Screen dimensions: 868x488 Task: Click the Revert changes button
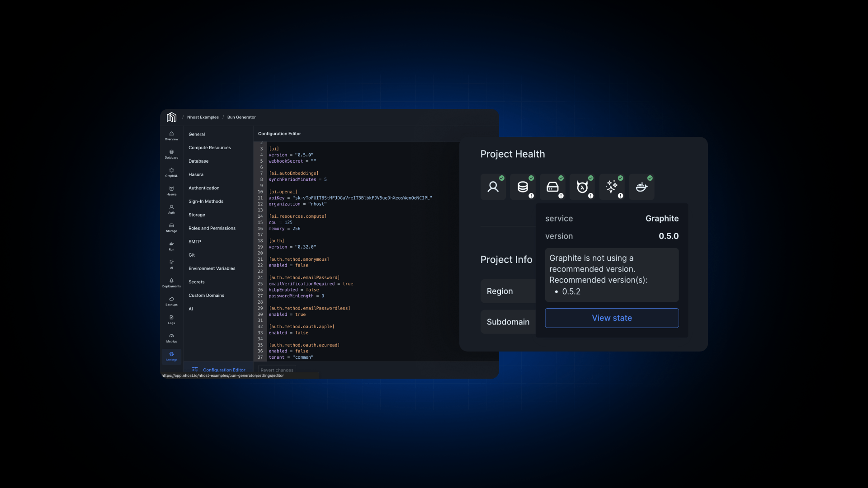277,370
